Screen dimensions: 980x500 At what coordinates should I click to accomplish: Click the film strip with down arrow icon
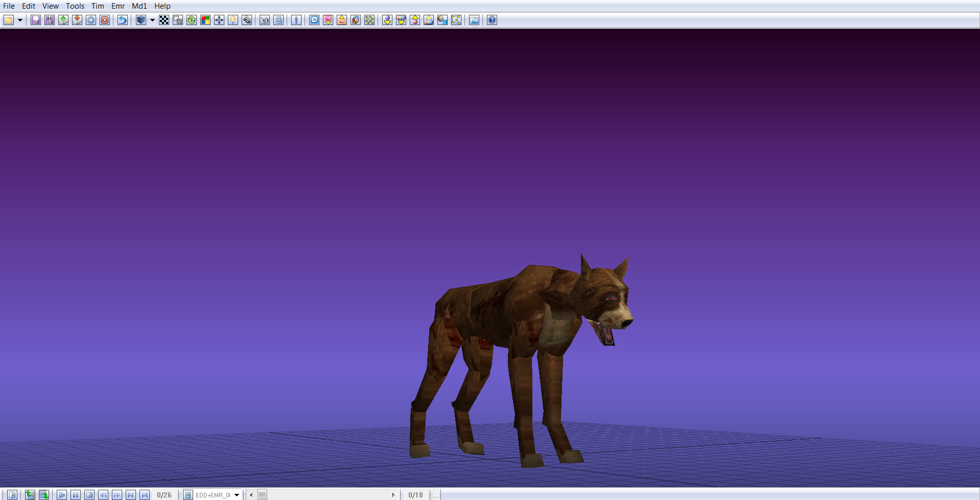[x=44, y=495]
